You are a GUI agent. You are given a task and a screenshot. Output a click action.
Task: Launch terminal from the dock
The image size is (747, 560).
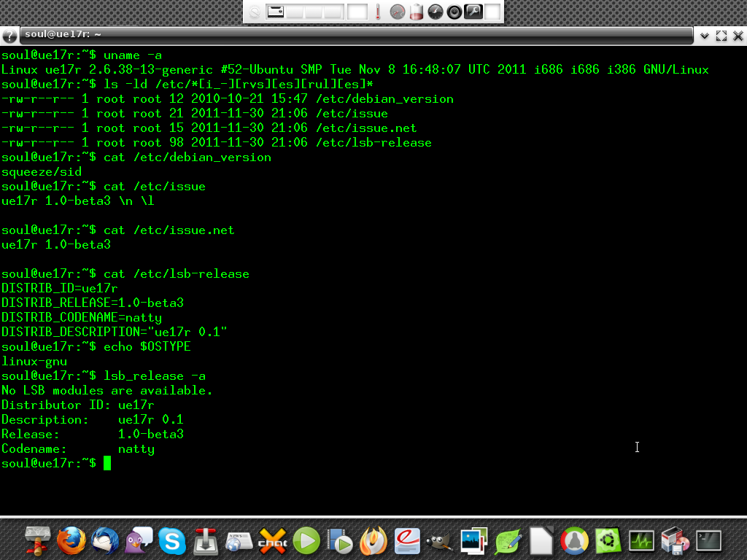point(709,541)
